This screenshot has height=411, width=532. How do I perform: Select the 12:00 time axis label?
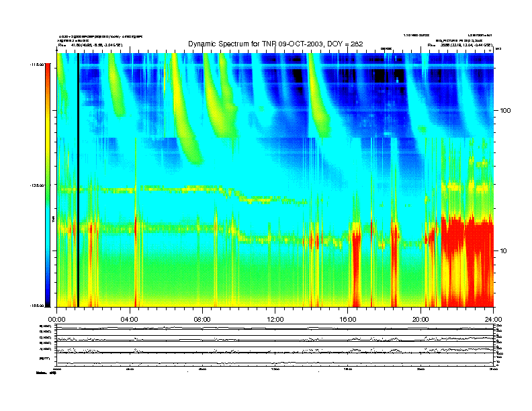coord(275,320)
